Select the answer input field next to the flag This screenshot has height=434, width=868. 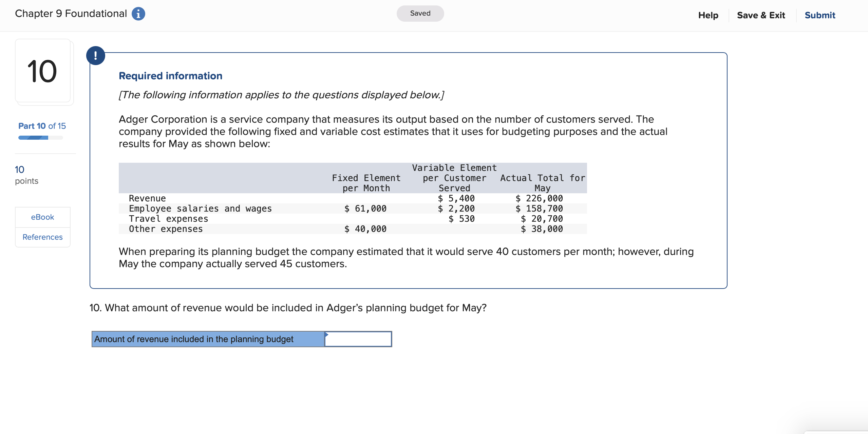pos(358,339)
